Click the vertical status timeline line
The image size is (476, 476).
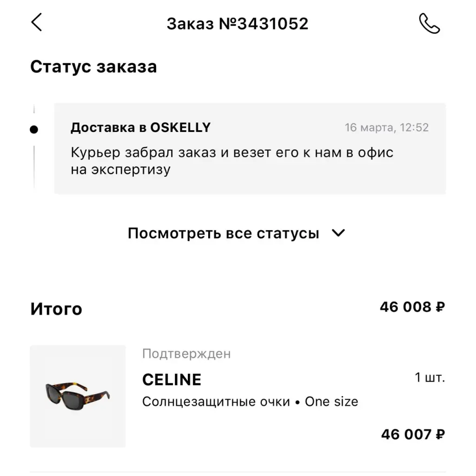tap(34, 167)
